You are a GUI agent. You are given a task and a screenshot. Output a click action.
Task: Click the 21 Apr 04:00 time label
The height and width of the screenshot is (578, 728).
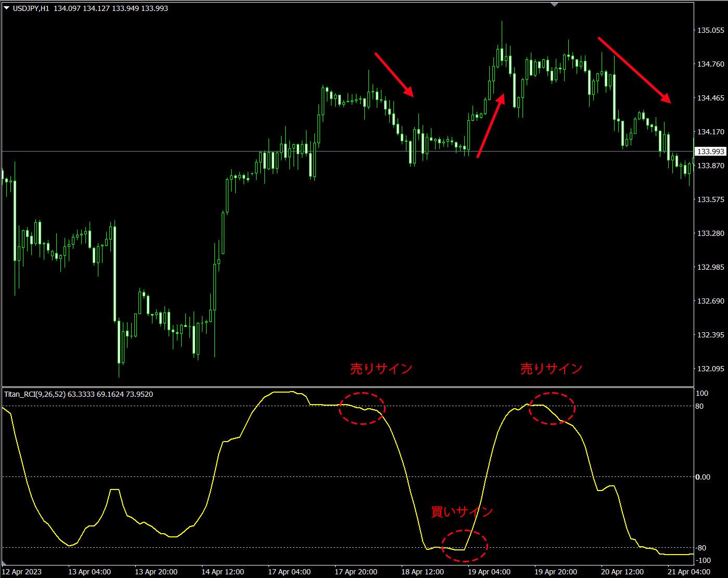689,572
